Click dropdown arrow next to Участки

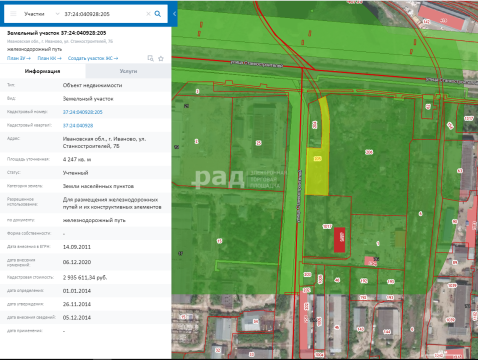click(57, 14)
